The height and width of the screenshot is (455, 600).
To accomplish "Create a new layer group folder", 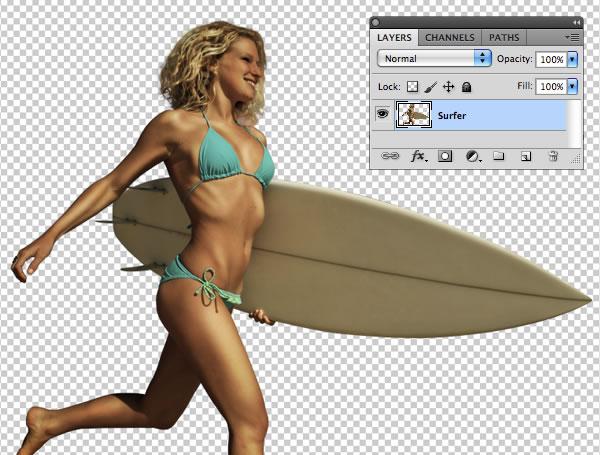I will (498, 156).
